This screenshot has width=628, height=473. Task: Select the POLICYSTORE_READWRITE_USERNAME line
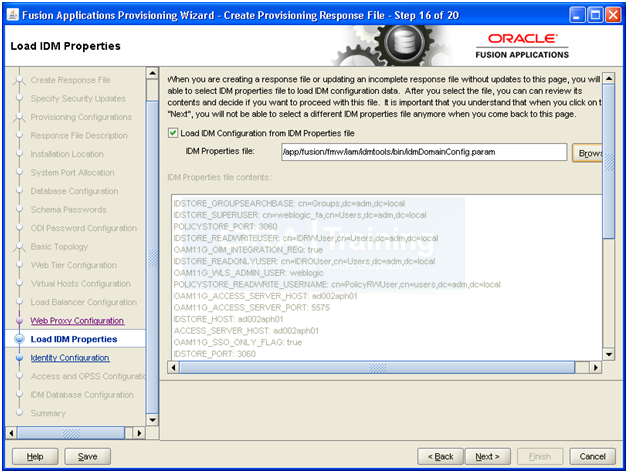337,285
